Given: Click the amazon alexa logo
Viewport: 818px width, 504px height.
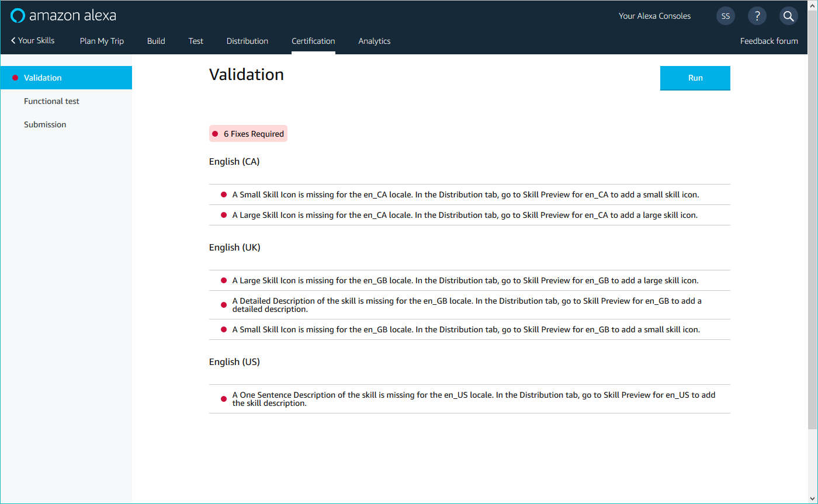Looking at the screenshot, I should pos(63,15).
